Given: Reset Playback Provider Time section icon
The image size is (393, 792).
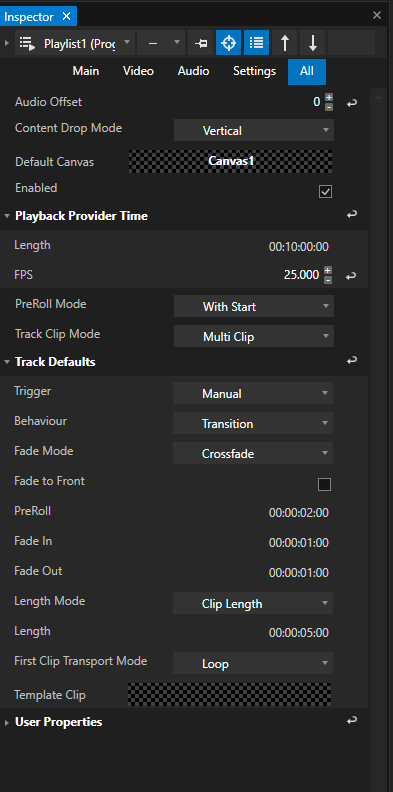Looking at the screenshot, I should tap(352, 215).
